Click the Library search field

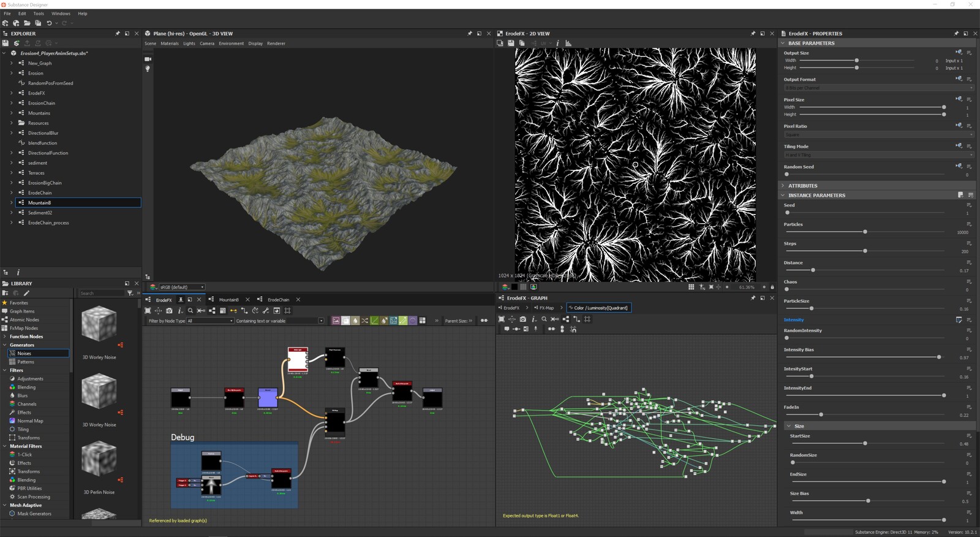(102, 293)
